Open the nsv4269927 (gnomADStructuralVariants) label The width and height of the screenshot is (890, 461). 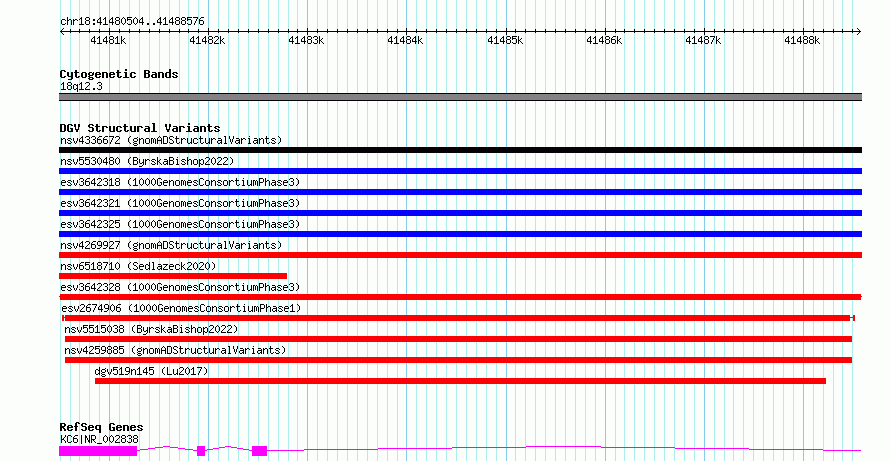click(171, 245)
